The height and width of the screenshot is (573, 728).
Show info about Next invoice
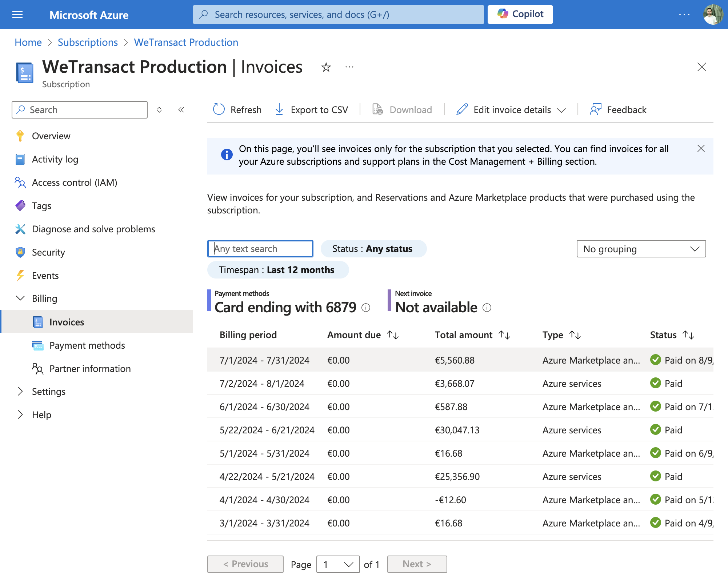tap(487, 308)
